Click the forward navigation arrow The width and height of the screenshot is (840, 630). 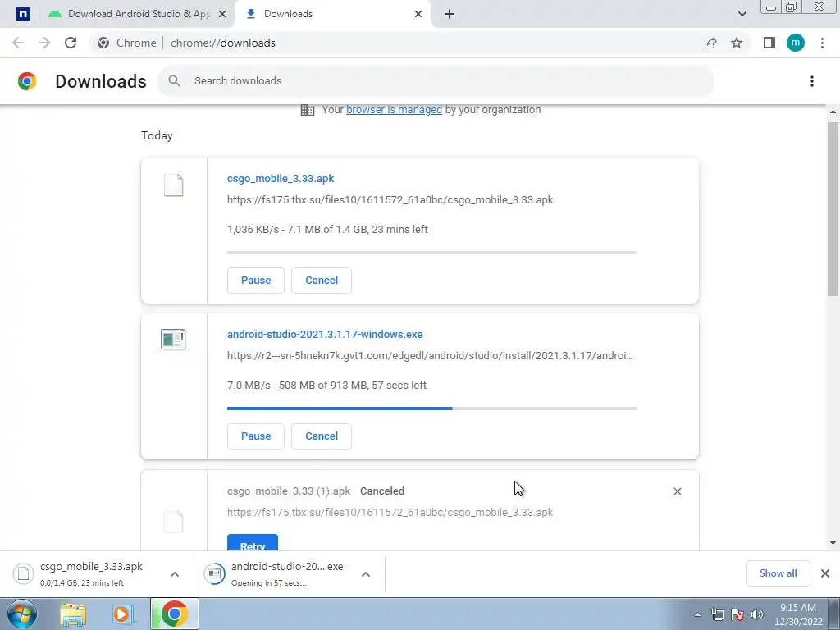click(x=44, y=43)
